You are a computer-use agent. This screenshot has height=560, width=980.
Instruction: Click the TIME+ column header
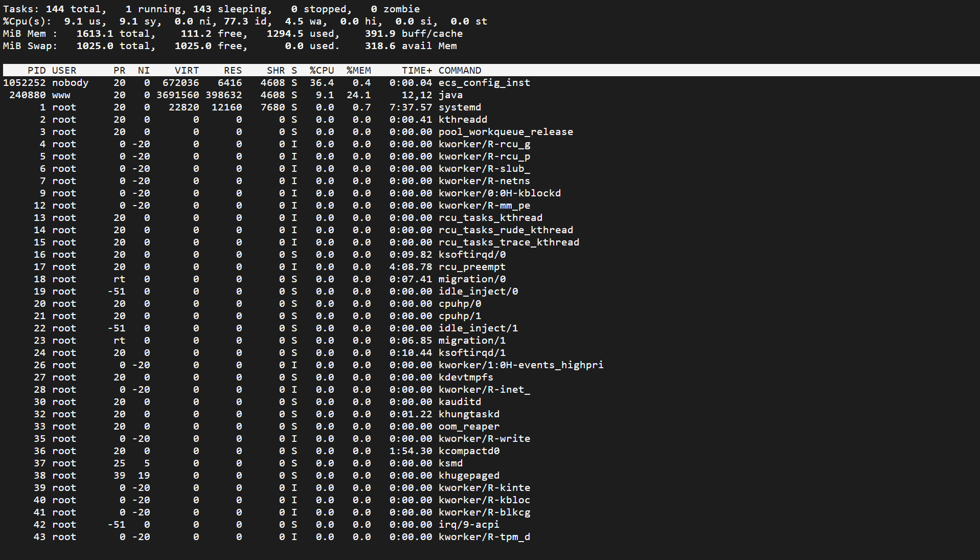tap(416, 71)
